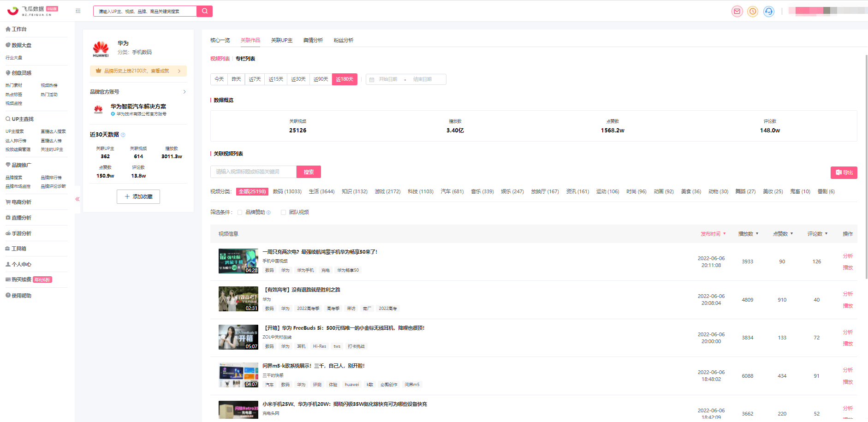Filter videos by 游戏 (2172) category
868x422 pixels.
(x=387, y=191)
